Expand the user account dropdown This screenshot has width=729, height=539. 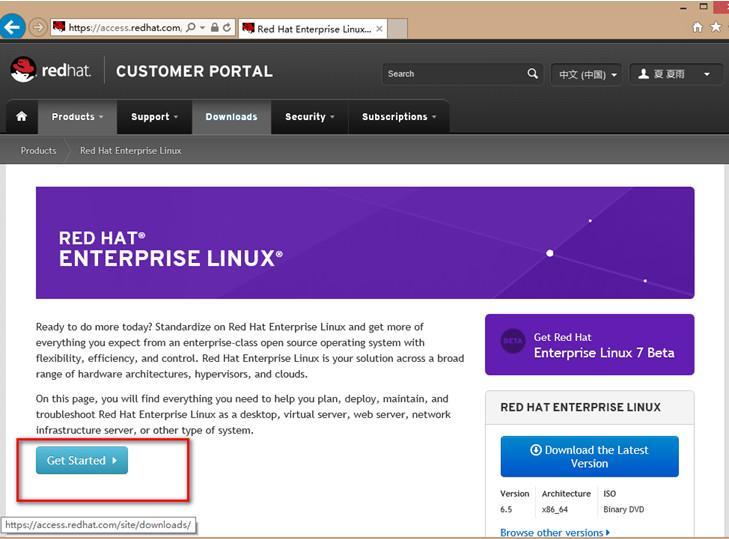(x=675, y=74)
